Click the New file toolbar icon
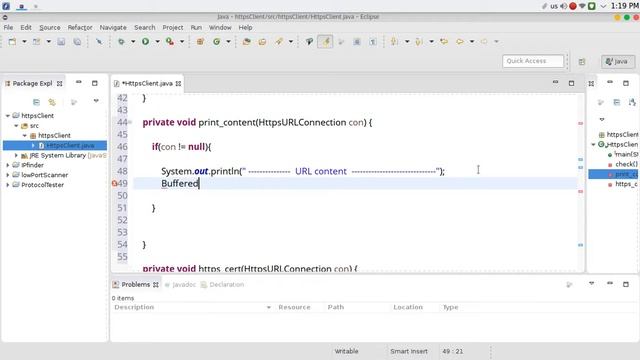 tap(12, 42)
